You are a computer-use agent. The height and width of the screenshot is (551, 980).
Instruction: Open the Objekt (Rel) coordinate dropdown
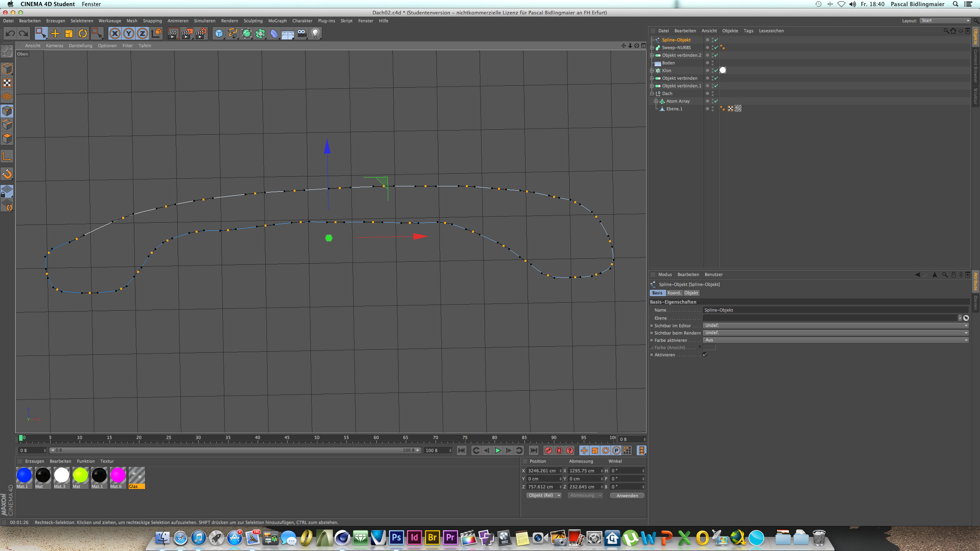pyautogui.click(x=544, y=496)
